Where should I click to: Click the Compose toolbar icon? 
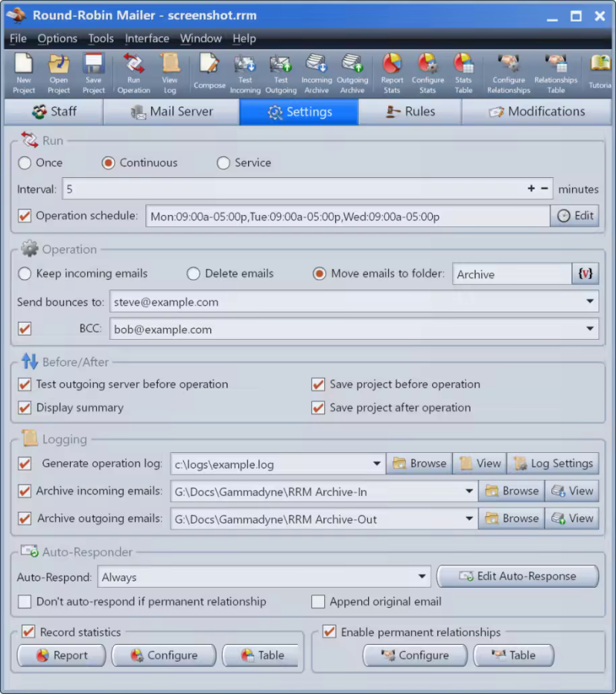(209, 73)
